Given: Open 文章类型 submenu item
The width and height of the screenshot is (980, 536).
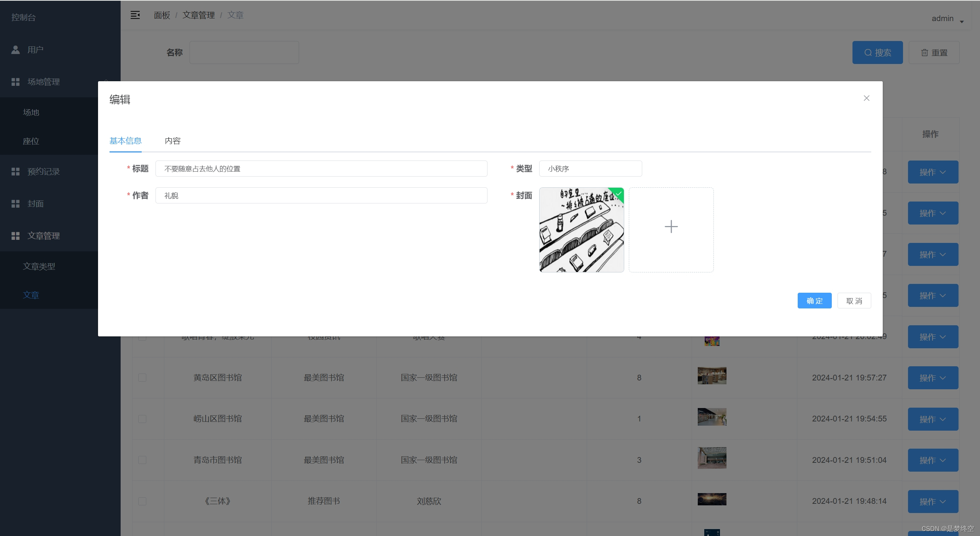Looking at the screenshot, I should pos(39,266).
